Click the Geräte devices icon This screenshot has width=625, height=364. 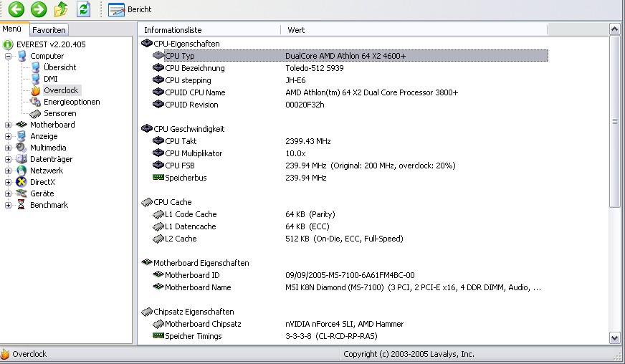(x=22, y=193)
